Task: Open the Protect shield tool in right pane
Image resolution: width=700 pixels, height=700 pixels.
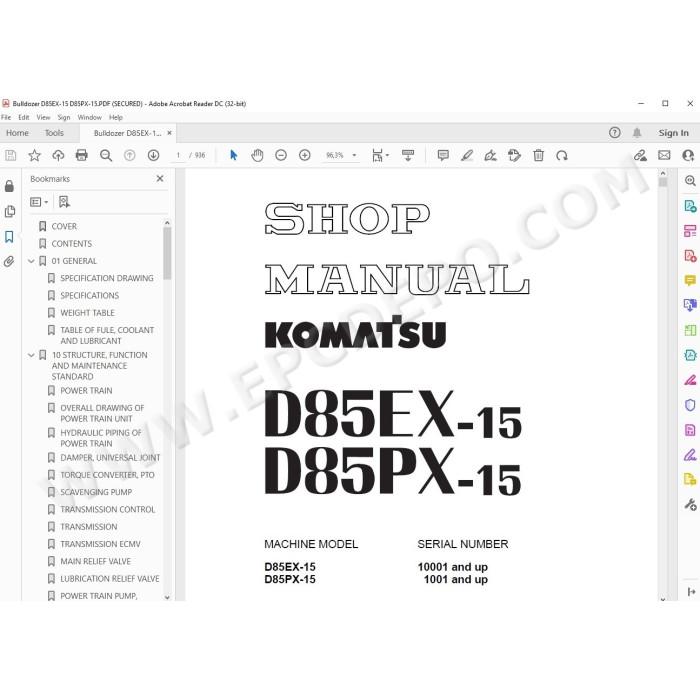Action: pyautogui.click(x=690, y=405)
